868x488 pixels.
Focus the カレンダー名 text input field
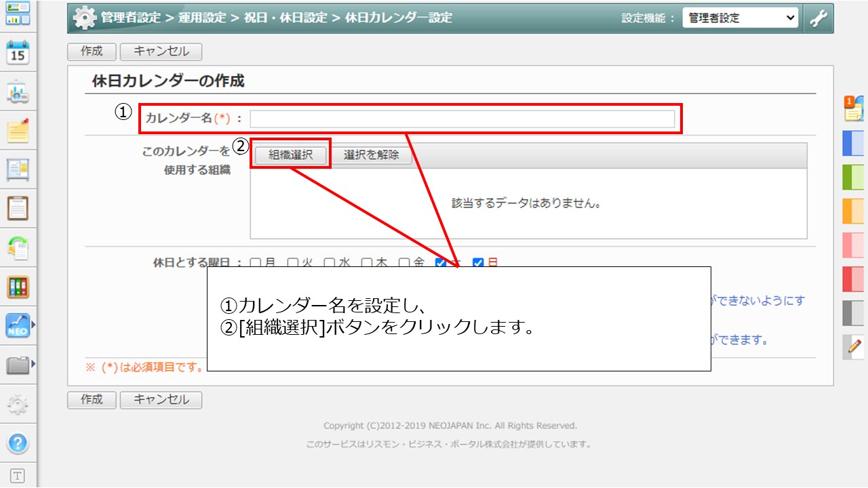coord(462,119)
